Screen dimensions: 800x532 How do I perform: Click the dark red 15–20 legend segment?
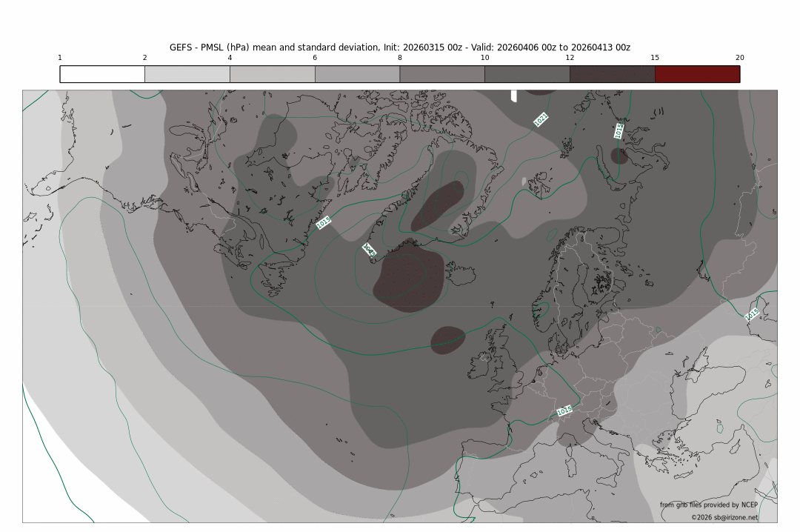pos(697,74)
